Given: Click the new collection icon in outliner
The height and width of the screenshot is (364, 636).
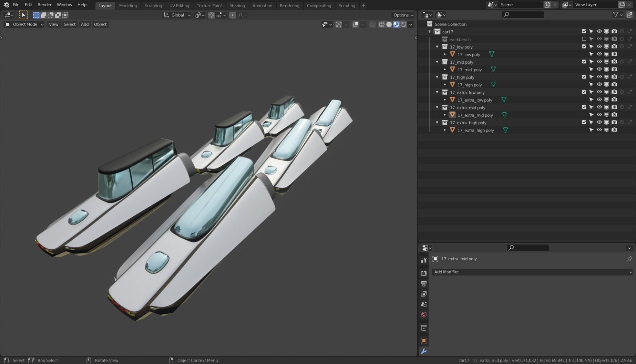Looking at the screenshot, I should pyautogui.click(x=629, y=15).
